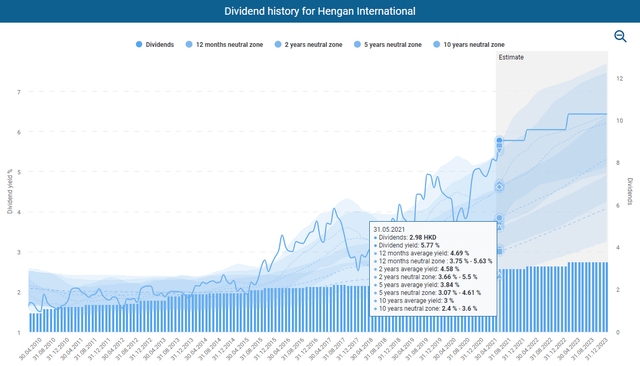
Task: Click the circle marker near 3.84% yield
Action: click(x=499, y=218)
